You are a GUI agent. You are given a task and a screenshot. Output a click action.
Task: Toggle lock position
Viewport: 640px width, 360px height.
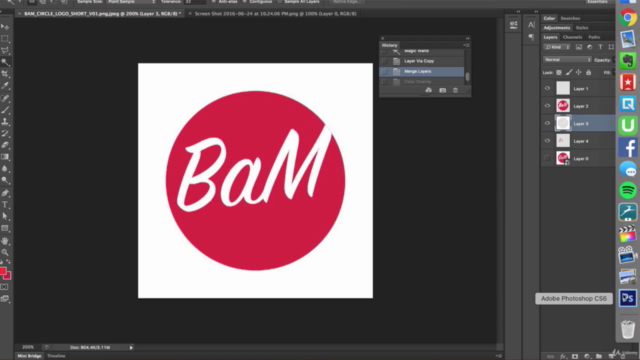[x=579, y=73]
